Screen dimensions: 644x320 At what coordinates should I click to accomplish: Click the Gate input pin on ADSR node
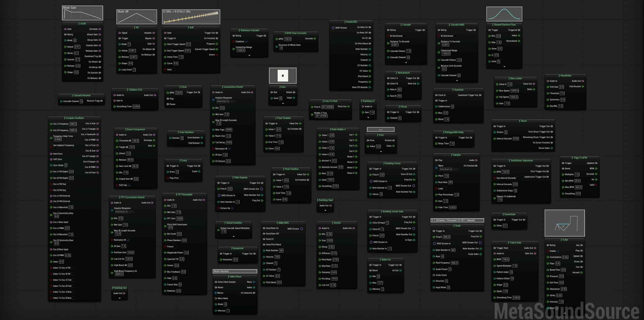click(65, 29)
